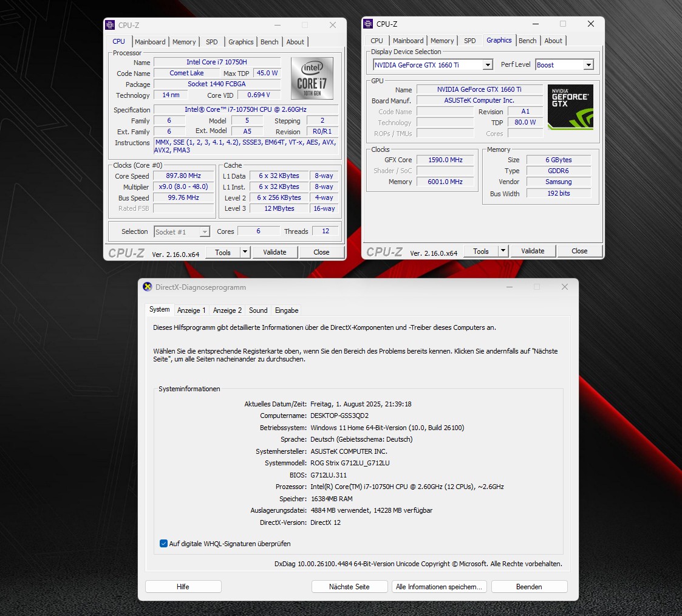Click Validate button in left CPU-Z window
The image size is (682, 616).
275,252
